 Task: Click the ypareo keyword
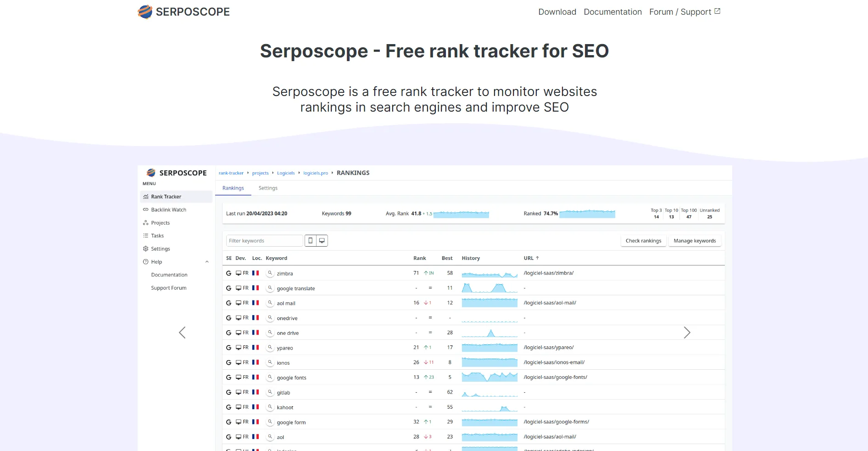285,348
